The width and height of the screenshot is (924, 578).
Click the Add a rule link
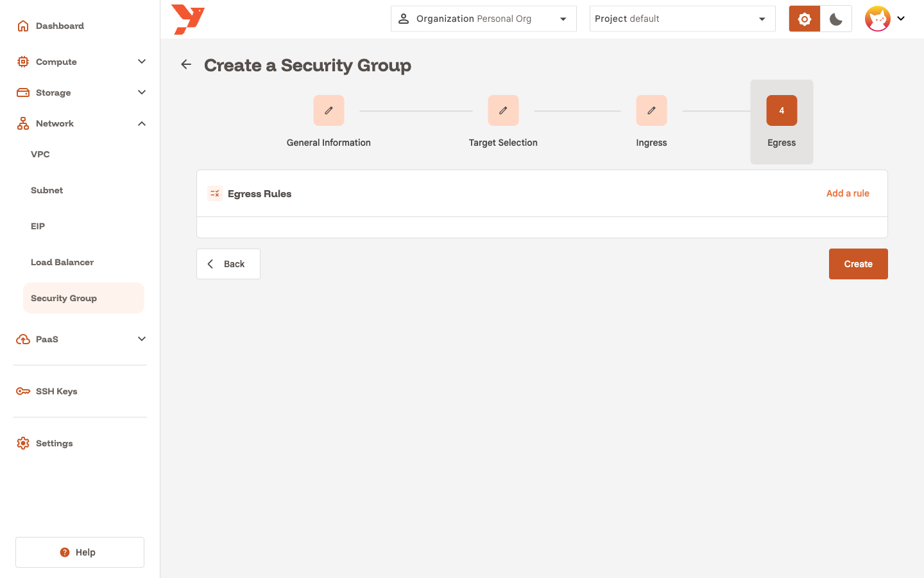click(848, 193)
